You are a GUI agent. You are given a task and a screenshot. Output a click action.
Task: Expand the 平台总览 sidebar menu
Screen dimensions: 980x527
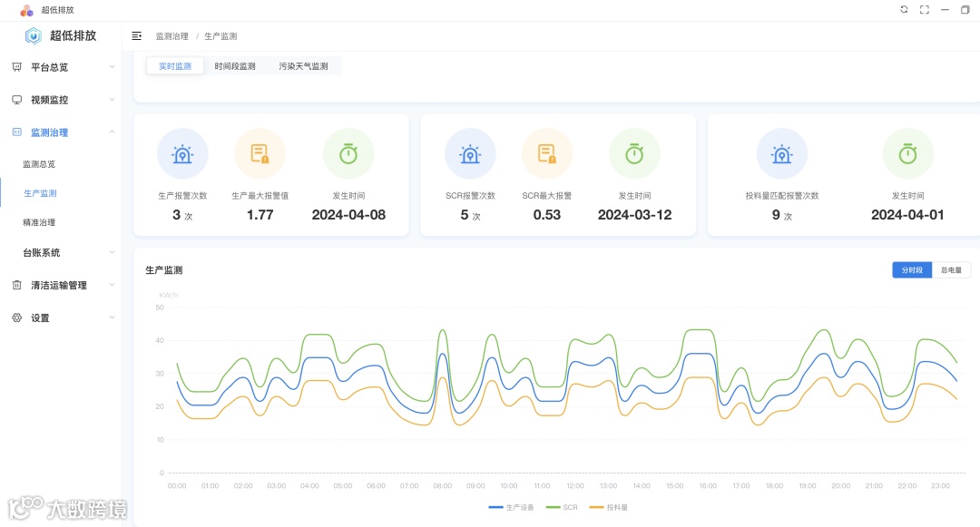(x=61, y=67)
